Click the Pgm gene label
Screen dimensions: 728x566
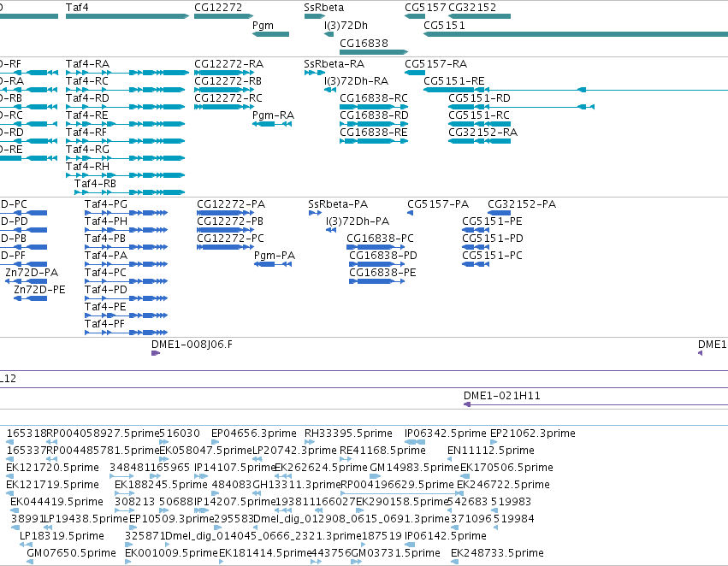(x=263, y=26)
